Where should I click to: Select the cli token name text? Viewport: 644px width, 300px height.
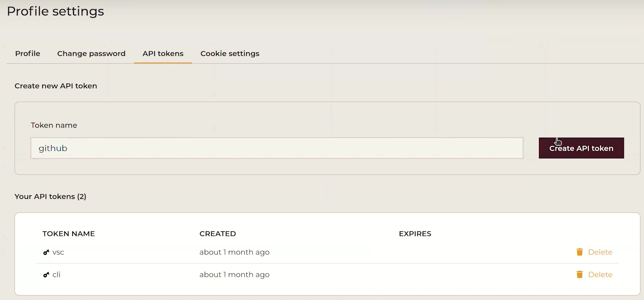point(56,274)
